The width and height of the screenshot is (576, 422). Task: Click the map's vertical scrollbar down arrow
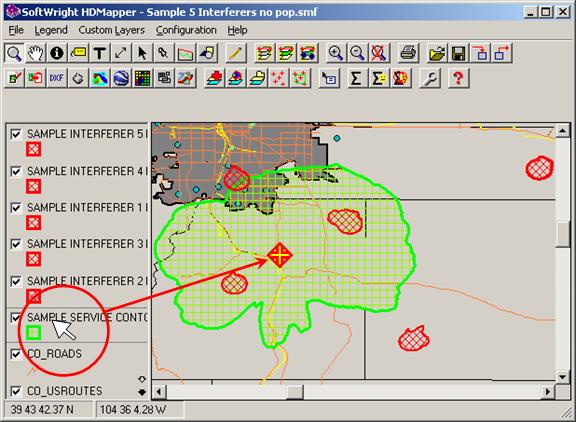click(562, 377)
